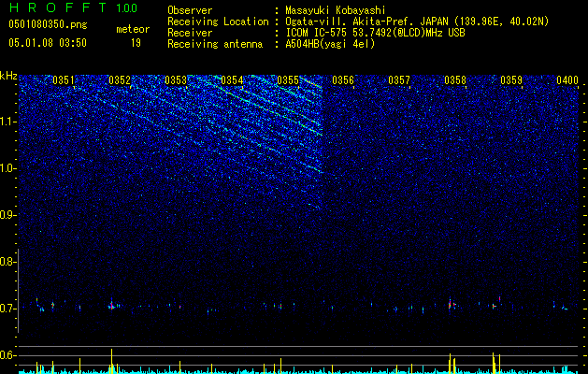
Task: Click the 0359 time marker
Action: click(x=511, y=80)
